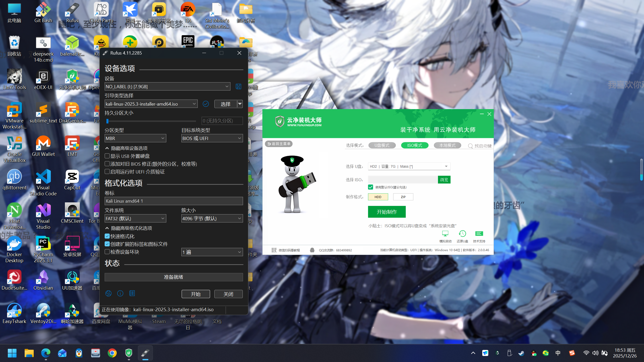Image resolution: width=644 pixels, height=362 pixels.
Task: Click the green 开始制作 button
Action: 387,212
